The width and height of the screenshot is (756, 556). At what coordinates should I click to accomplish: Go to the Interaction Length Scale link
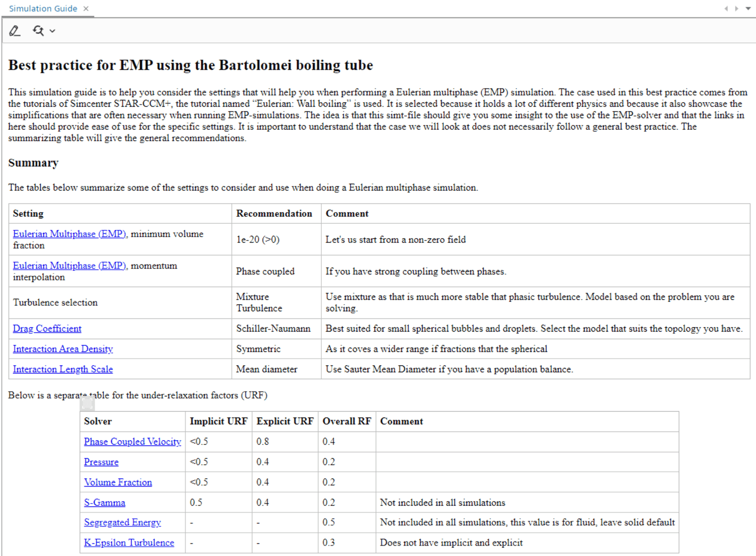pyautogui.click(x=62, y=369)
